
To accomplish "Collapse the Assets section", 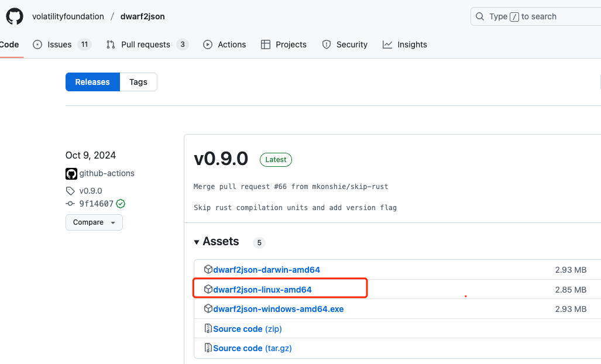I will (x=197, y=242).
